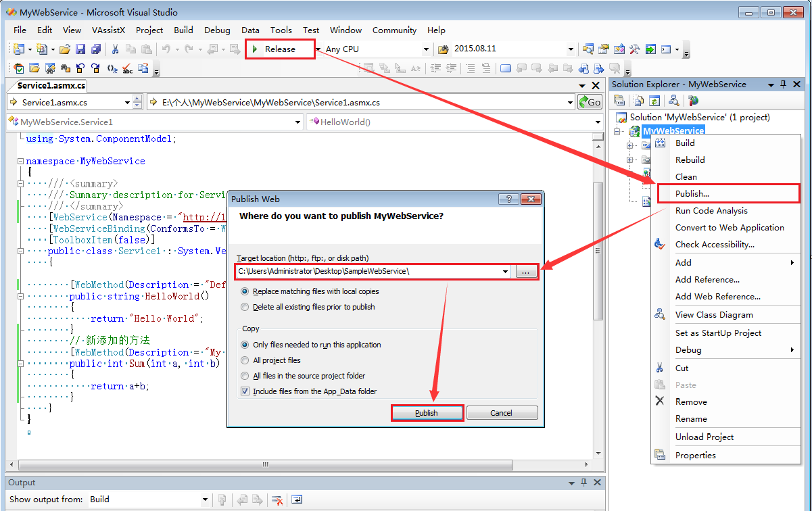Open the MyWebService.Service1 class dropdown
This screenshot has height=511, width=812.
298,122
